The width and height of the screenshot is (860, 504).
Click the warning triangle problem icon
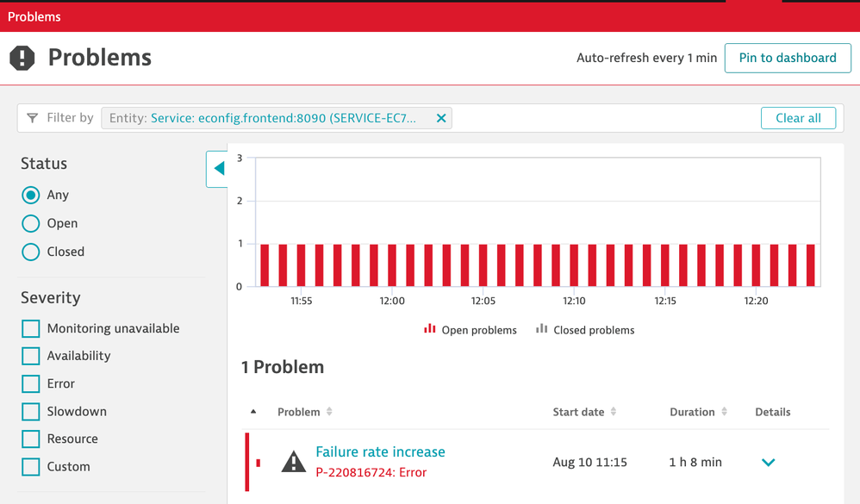[294, 463]
